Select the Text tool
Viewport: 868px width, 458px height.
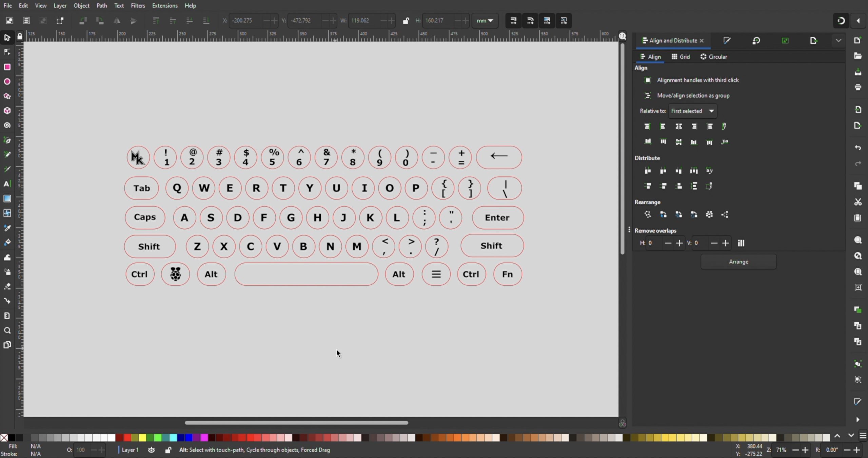[x=7, y=184]
